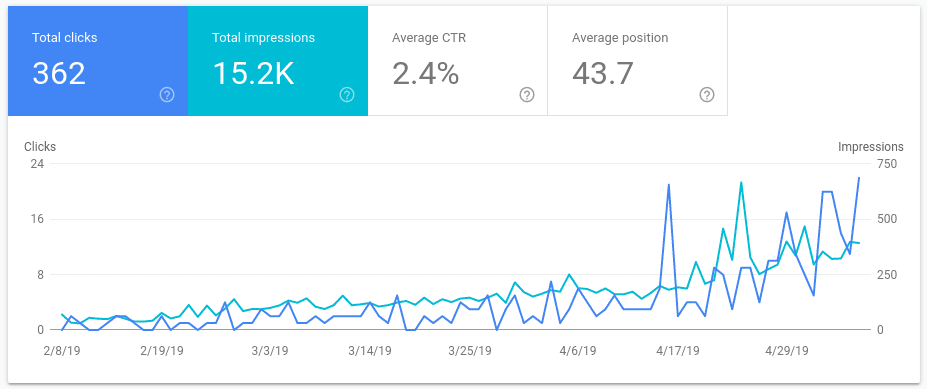Select the 2.4% CTR value

pos(426,74)
